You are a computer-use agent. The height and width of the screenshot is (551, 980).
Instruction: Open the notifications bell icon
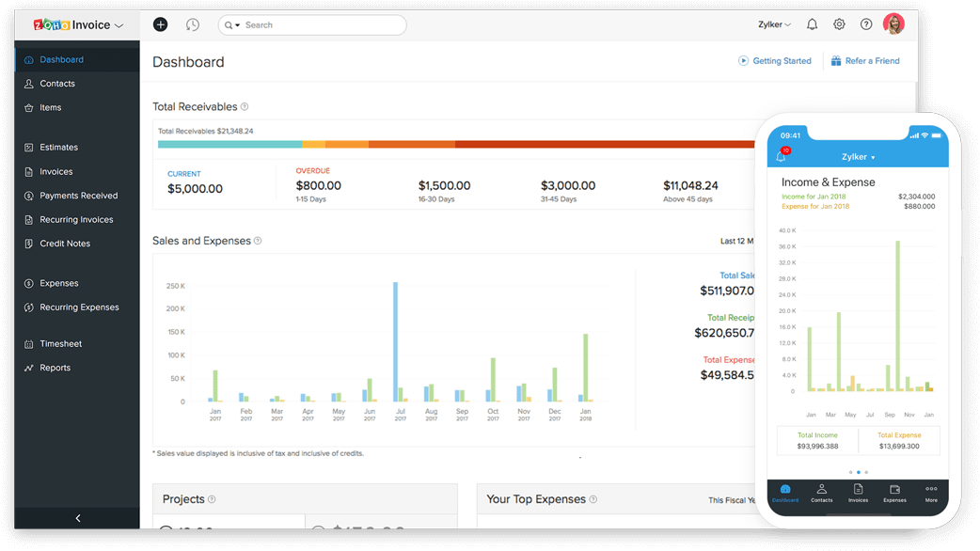[812, 24]
